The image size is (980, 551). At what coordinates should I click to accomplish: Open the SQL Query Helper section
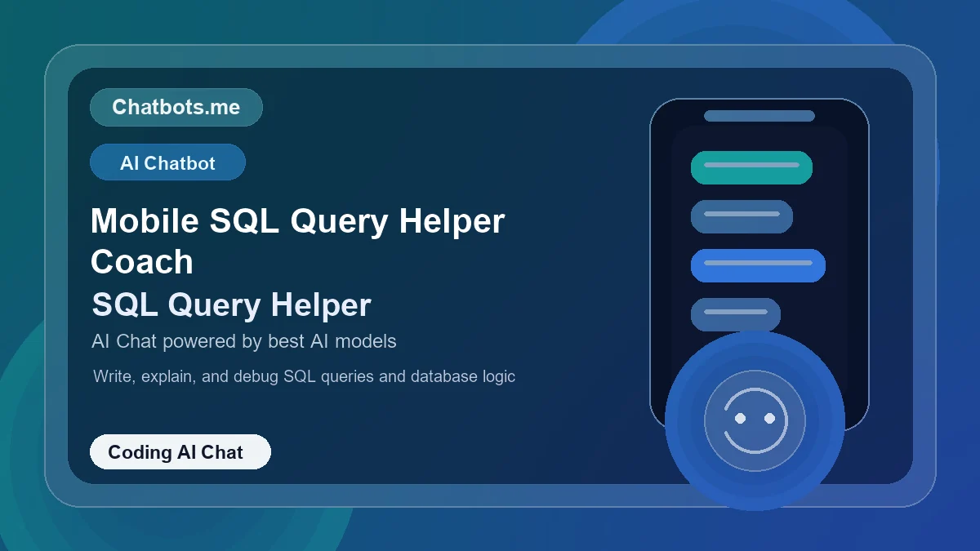pyautogui.click(x=231, y=305)
